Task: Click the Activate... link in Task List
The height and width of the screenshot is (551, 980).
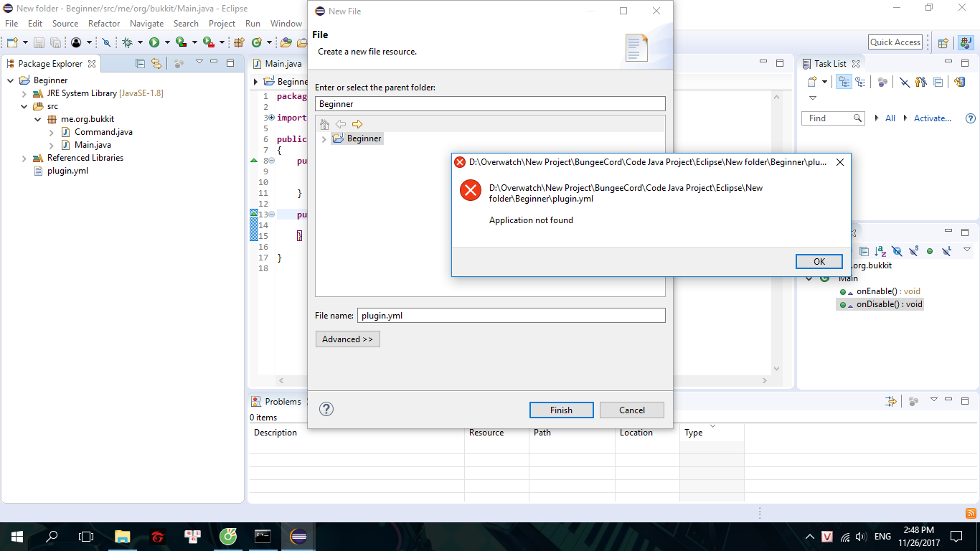Action: [x=933, y=118]
